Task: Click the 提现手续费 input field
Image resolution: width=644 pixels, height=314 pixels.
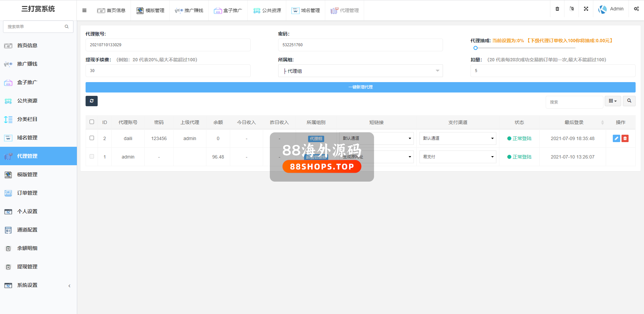Action: pyautogui.click(x=168, y=71)
